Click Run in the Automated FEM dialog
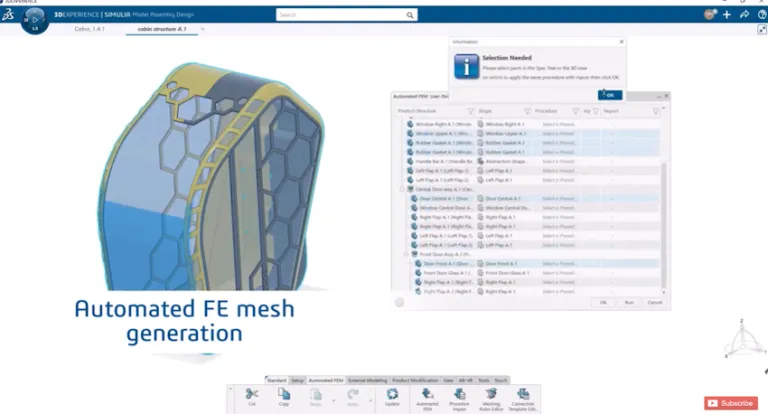The height and width of the screenshot is (414, 768). tap(629, 302)
